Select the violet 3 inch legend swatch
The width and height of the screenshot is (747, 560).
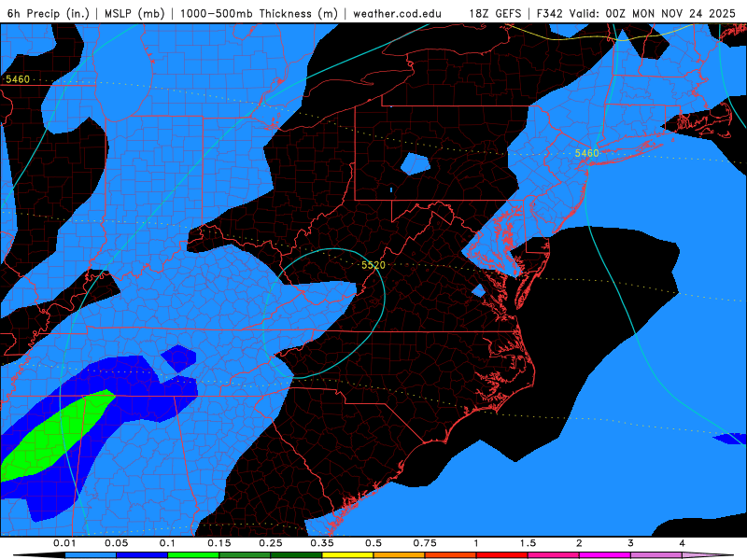(656, 555)
